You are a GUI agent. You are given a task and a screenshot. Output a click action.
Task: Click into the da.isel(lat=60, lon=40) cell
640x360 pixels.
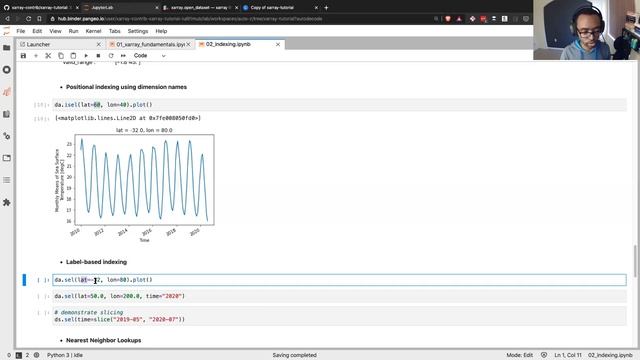click(340, 105)
